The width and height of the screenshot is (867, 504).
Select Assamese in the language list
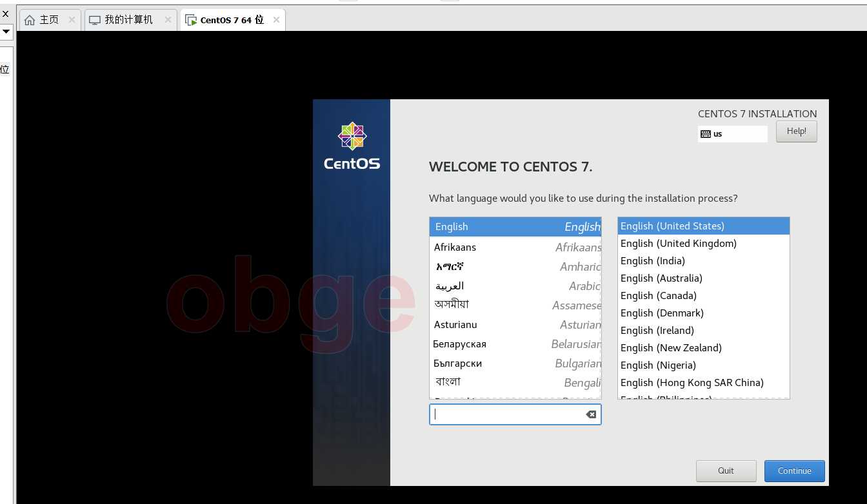point(515,305)
